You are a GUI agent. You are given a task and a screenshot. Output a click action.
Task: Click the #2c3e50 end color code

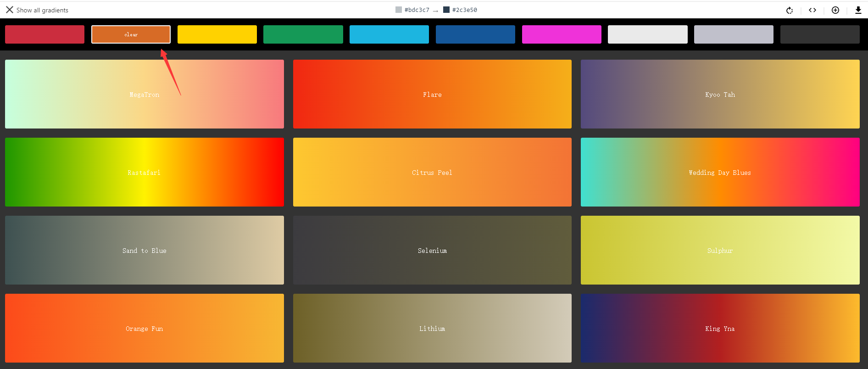[x=464, y=10]
